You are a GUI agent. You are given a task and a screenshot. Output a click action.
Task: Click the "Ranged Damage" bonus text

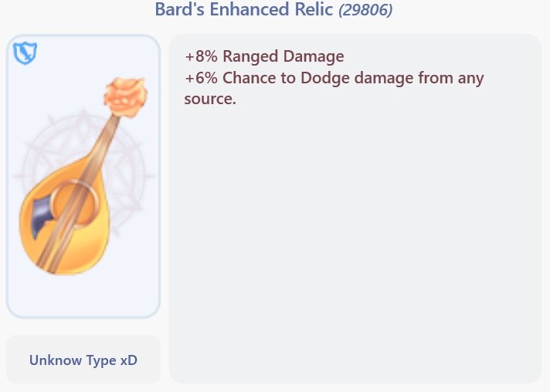coord(283,56)
